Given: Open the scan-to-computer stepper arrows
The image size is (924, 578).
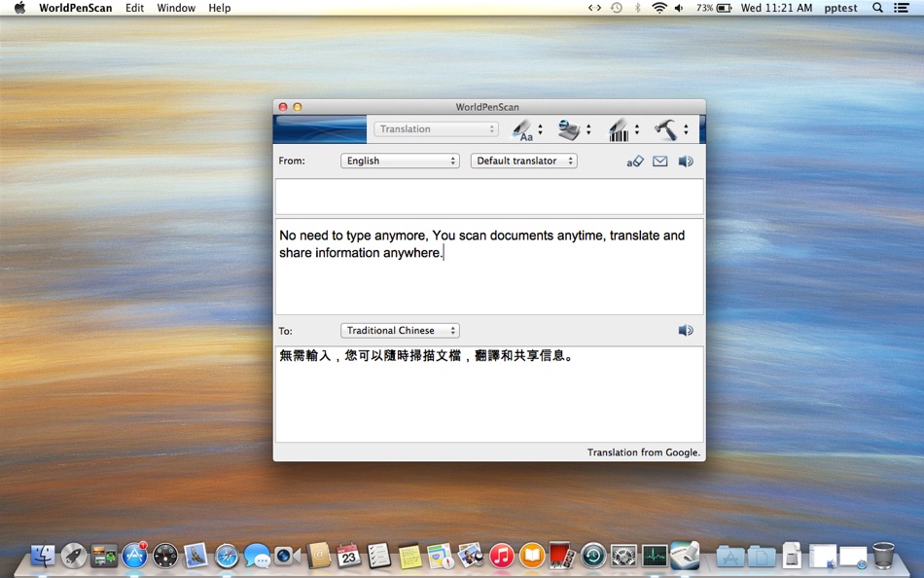Looking at the screenshot, I should [588, 129].
